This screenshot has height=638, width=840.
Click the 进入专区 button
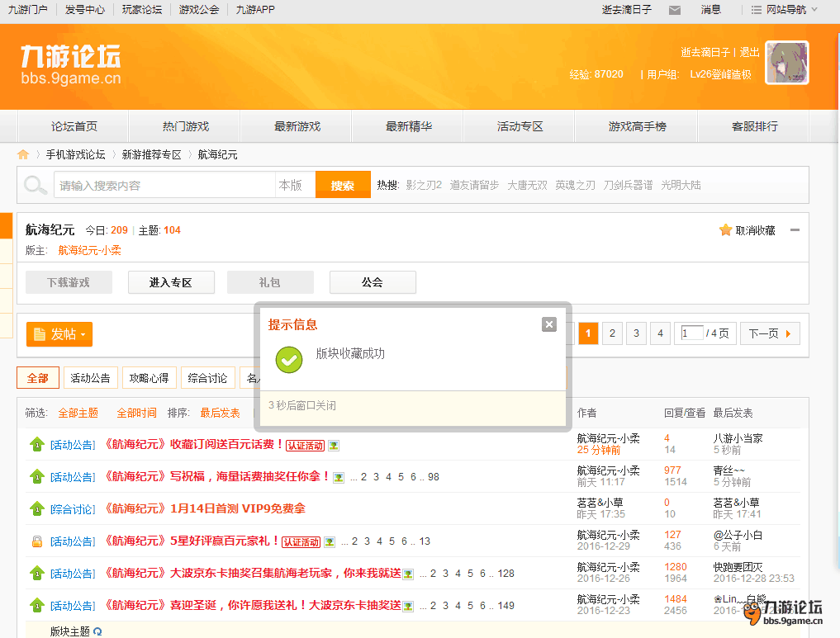(171, 282)
